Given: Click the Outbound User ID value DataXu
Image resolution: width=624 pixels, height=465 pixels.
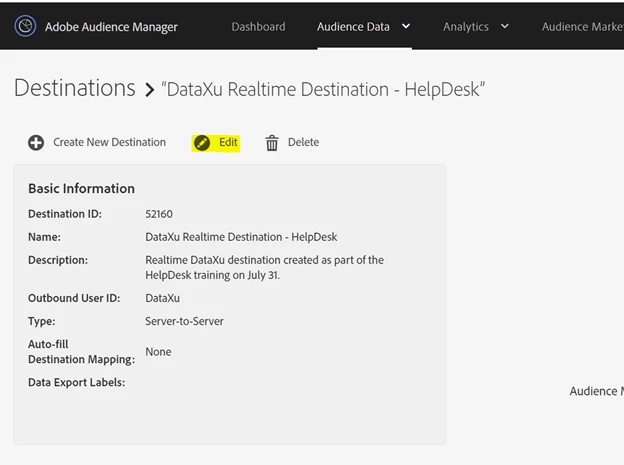Looking at the screenshot, I should click(162, 298).
